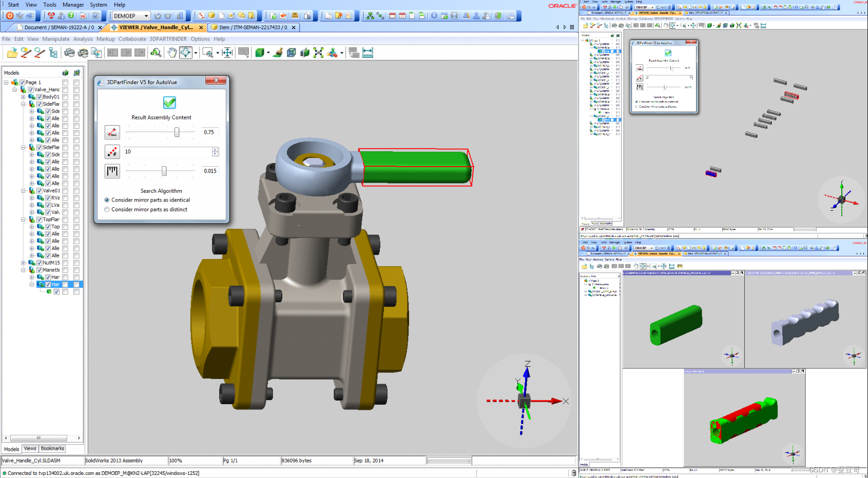
Task: Toggle the Valve01 visibility checkbox
Action: click(x=39, y=191)
